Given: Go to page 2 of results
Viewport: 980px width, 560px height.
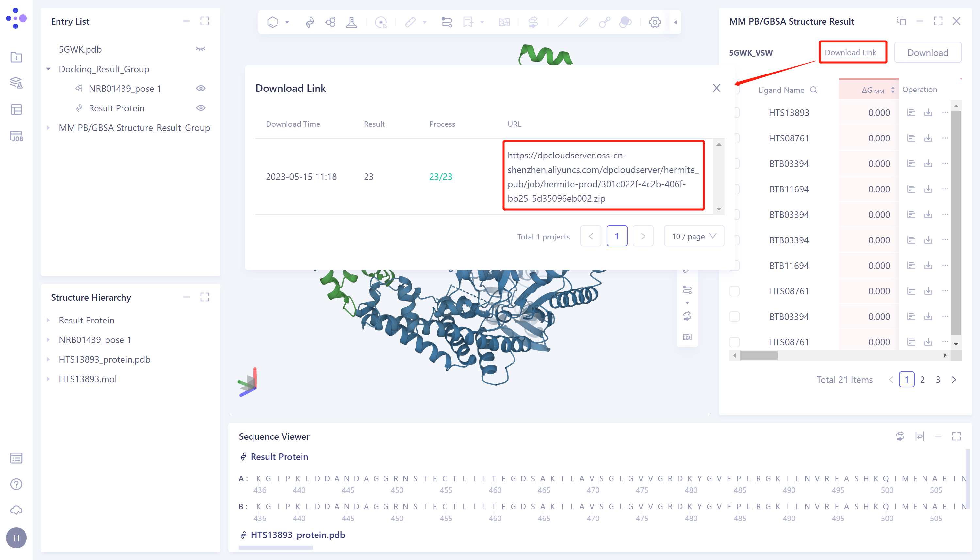Looking at the screenshot, I should coord(922,380).
